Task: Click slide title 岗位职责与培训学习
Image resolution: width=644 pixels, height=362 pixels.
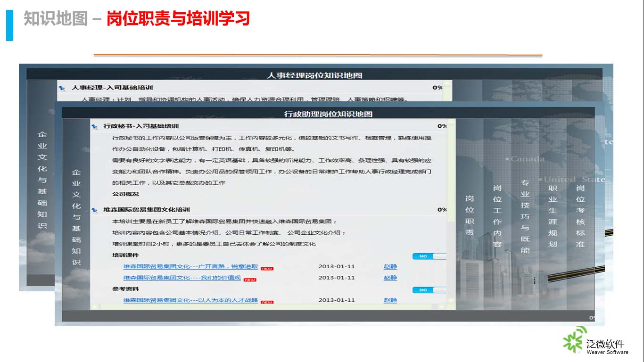Action: click(178, 18)
